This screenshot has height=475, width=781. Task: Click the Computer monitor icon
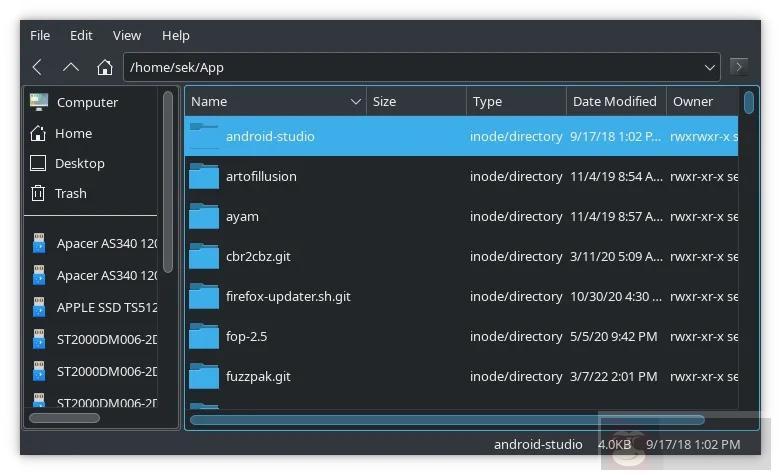coord(39,102)
